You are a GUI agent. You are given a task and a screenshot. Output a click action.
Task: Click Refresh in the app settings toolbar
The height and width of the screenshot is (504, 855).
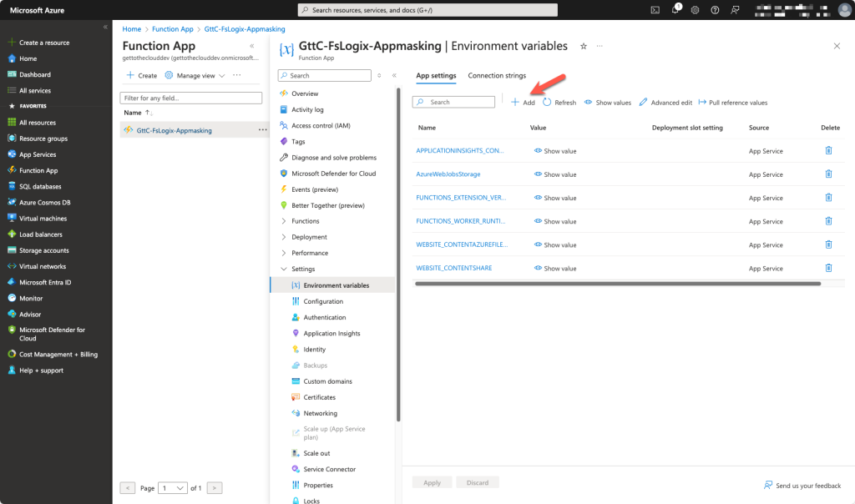tap(559, 103)
